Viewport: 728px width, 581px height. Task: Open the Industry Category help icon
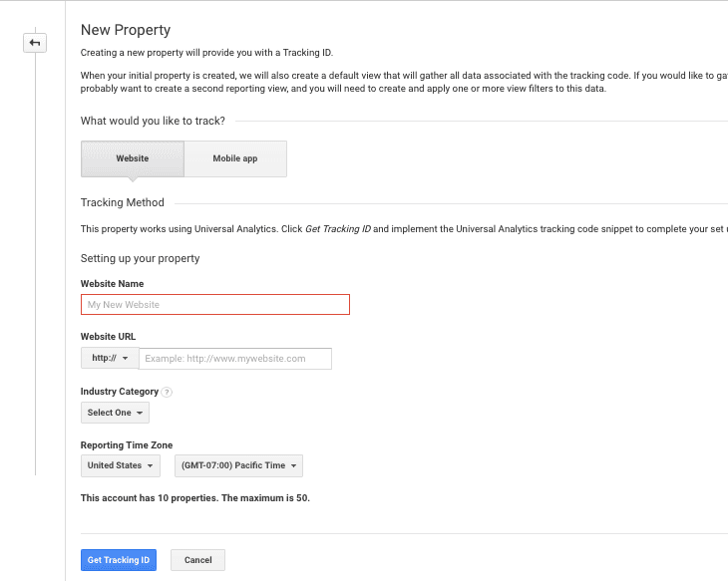[167, 393]
